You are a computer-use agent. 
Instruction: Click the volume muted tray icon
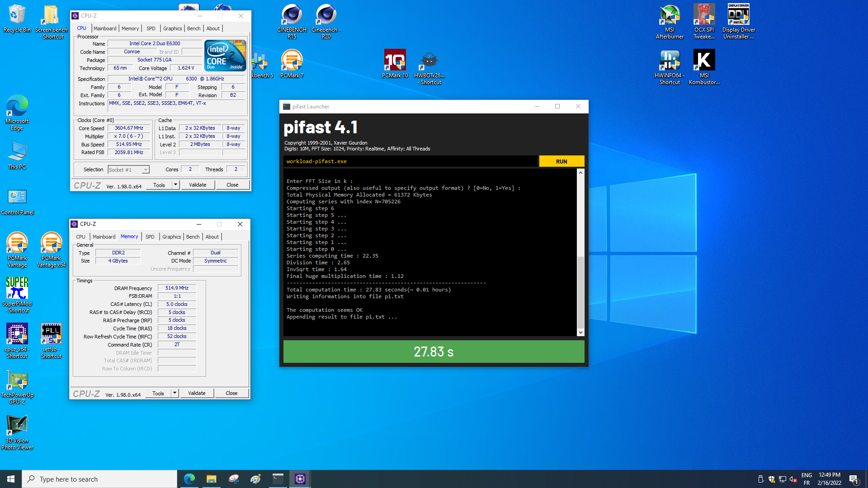[793, 479]
